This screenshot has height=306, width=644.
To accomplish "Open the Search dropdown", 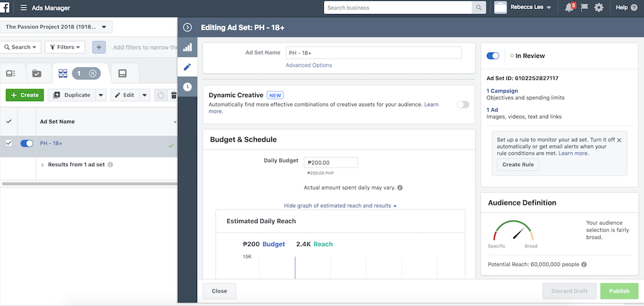I will point(20,47).
